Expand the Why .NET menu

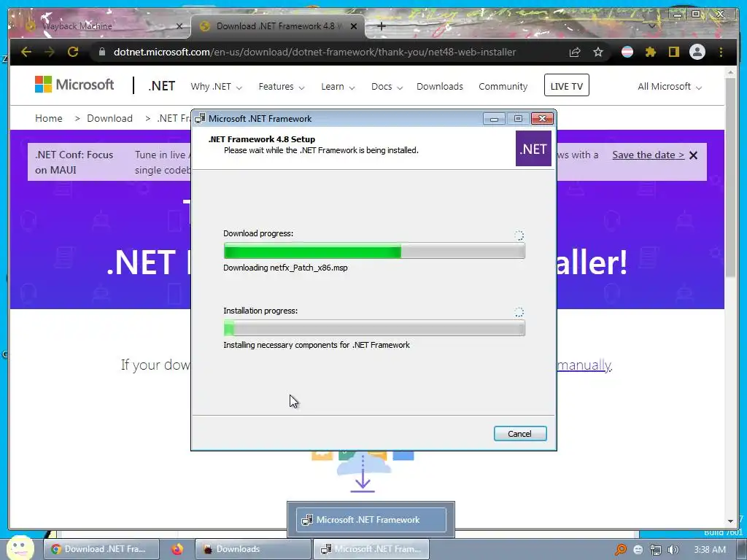[216, 87]
